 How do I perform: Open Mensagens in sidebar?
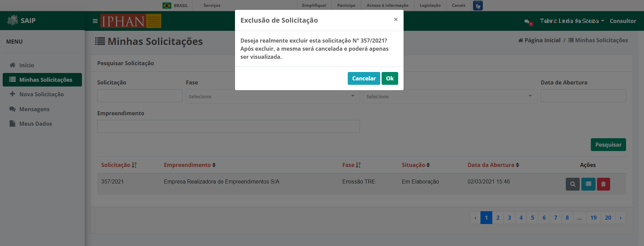(x=42, y=109)
